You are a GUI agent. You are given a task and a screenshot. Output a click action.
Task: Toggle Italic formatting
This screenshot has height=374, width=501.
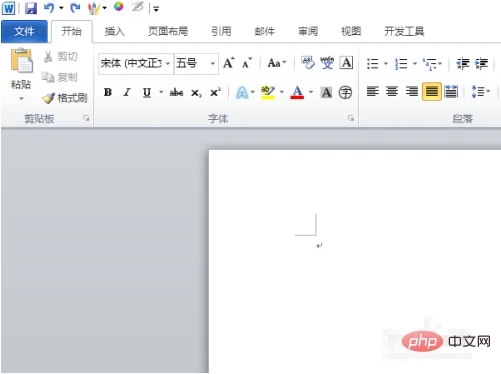click(x=127, y=92)
